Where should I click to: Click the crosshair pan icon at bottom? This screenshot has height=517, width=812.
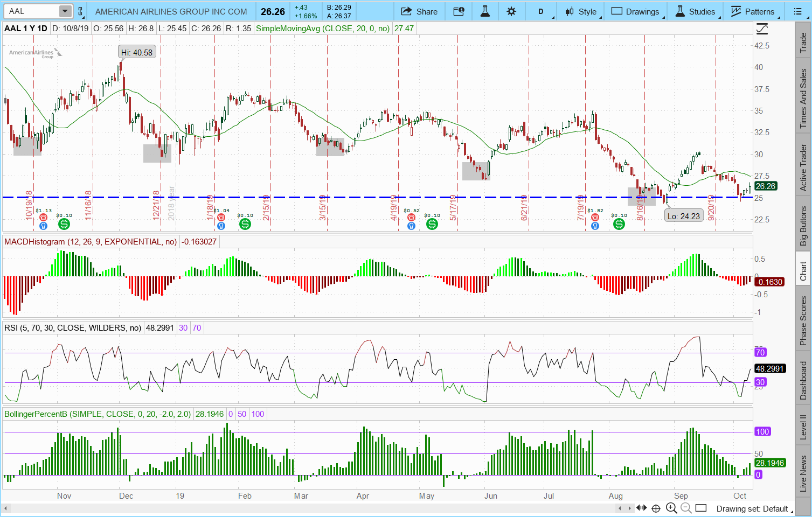(x=656, y=508)
